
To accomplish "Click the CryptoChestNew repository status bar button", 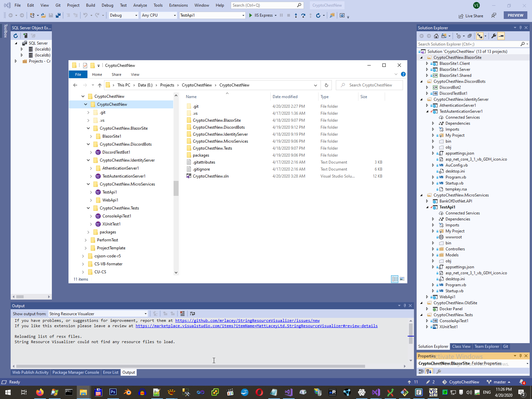I will 461,382.
